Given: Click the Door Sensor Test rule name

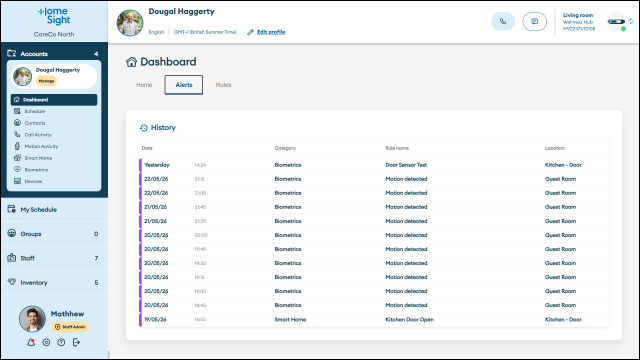Looking at the screenshot, I should pos(406,165).
